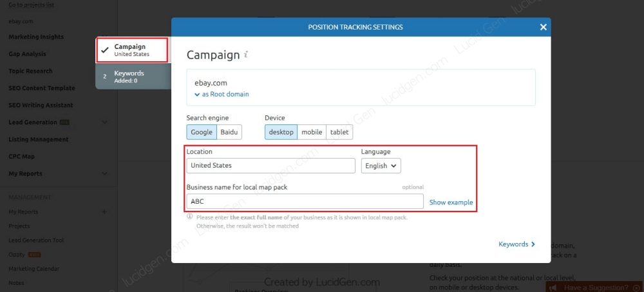The height and width of the screenshot is (292, 644).
Task: Choose the desktop device option
Action: 281,132
